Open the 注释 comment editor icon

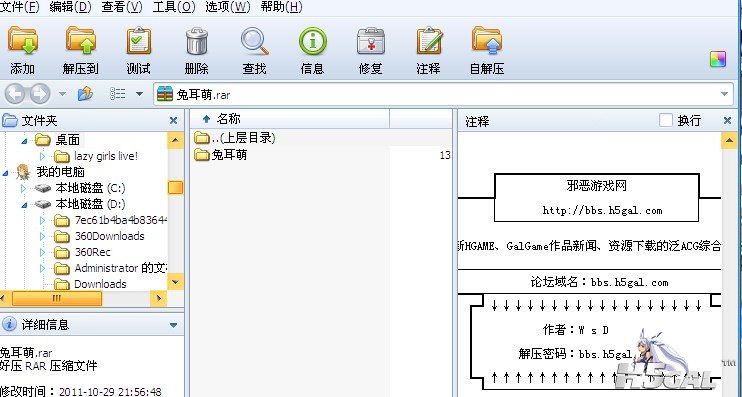tap(429, 41)
